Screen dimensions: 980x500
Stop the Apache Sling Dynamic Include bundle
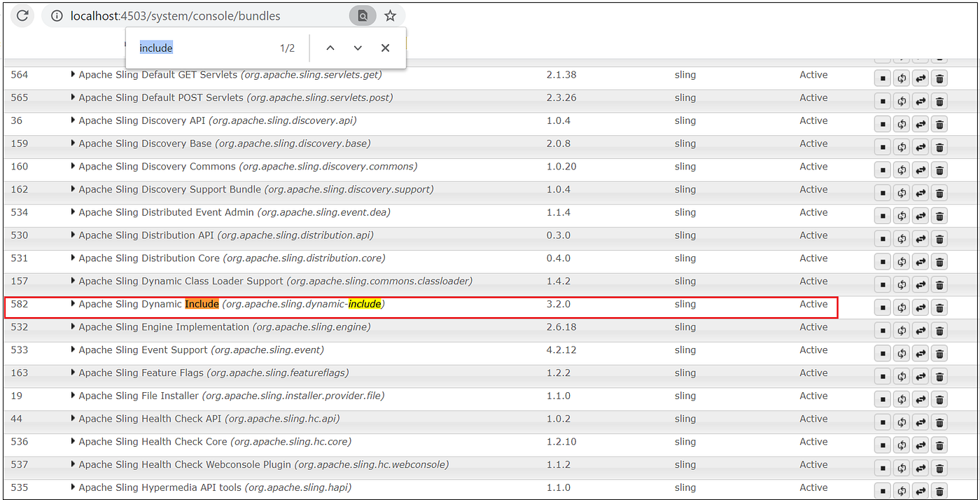click(883, 307)
